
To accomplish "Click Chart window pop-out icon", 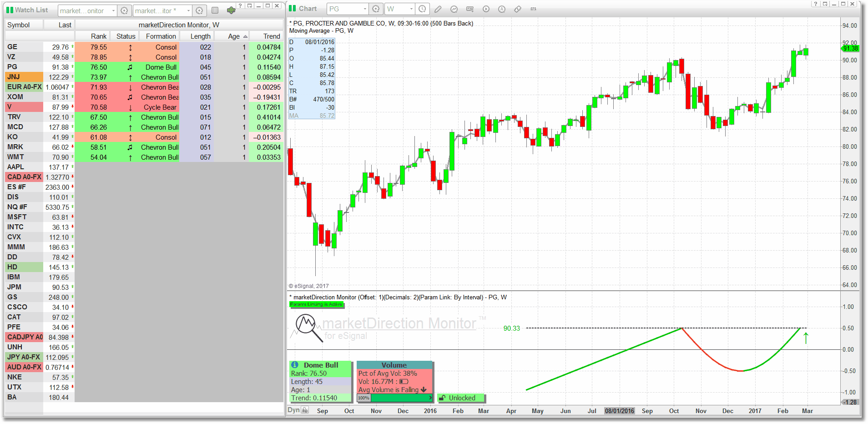I will coord(825,4).
